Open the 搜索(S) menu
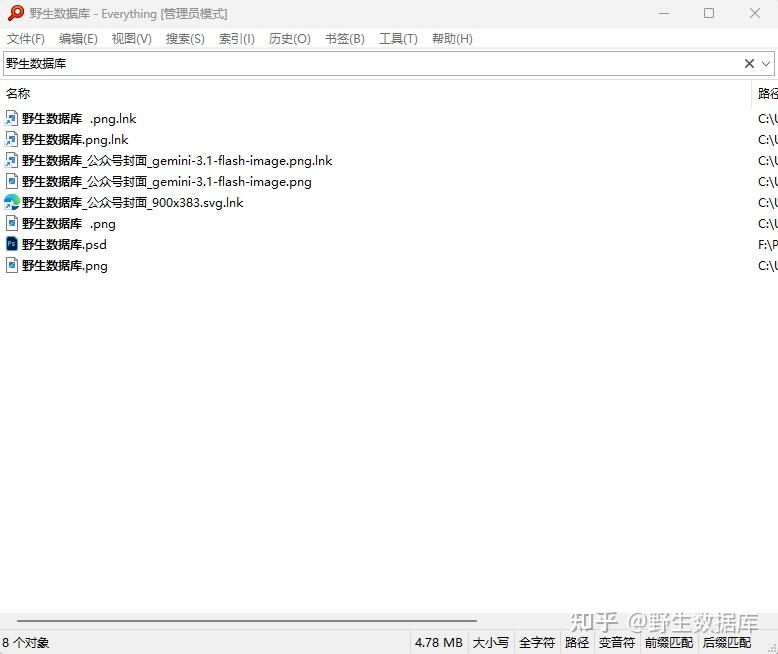778x654 pixels. click(185, 39)
